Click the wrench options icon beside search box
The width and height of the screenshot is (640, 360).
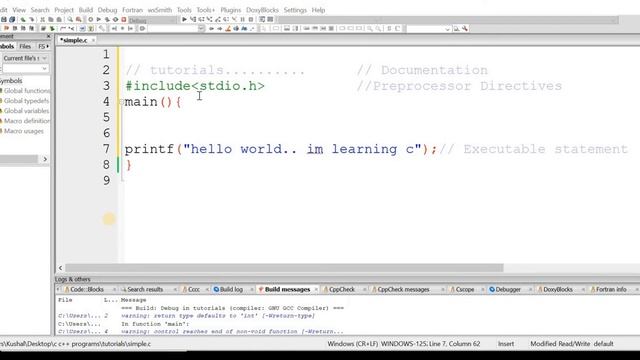click(465, 29)
